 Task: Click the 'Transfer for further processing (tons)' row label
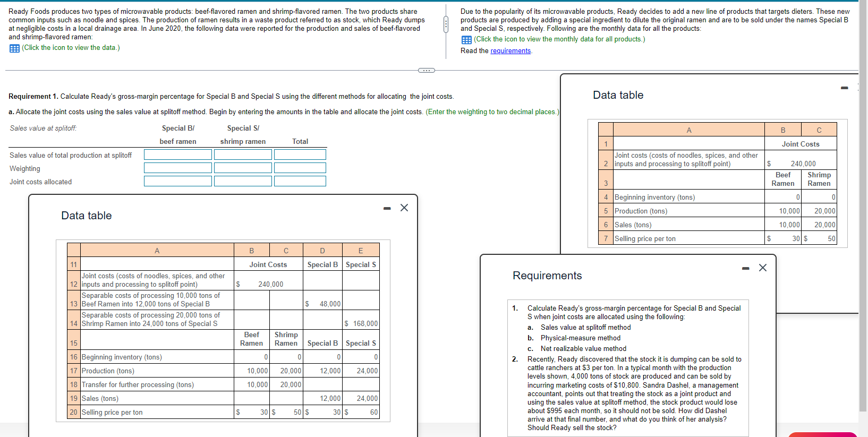click(x=138, y=385)
